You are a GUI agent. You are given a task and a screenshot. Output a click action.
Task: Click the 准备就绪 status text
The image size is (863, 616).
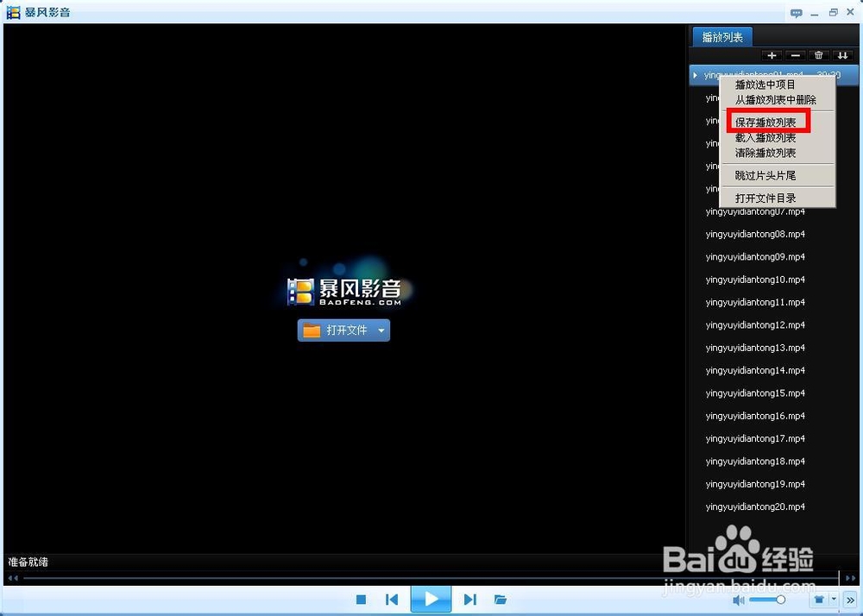28,563
